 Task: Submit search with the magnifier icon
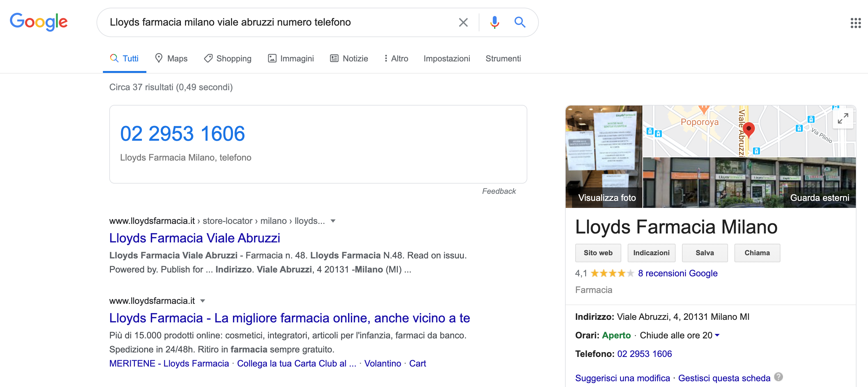(520, 22)
